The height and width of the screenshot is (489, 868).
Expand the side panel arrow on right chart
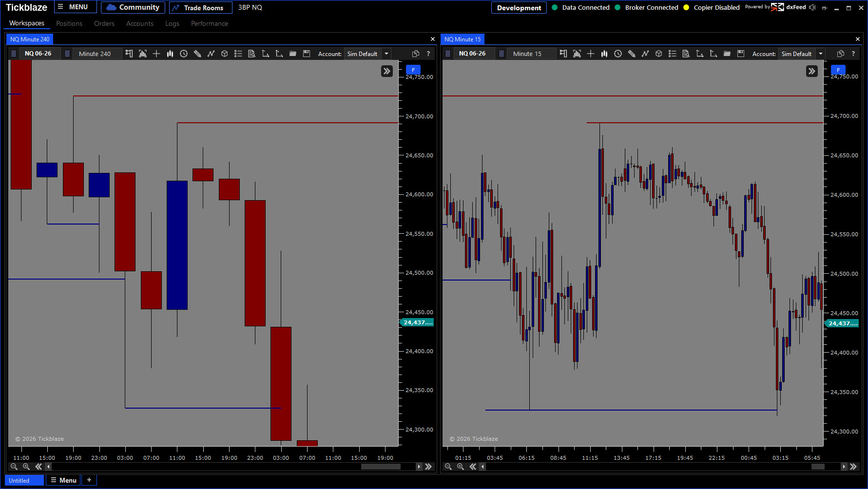click(x=812, y=71)
